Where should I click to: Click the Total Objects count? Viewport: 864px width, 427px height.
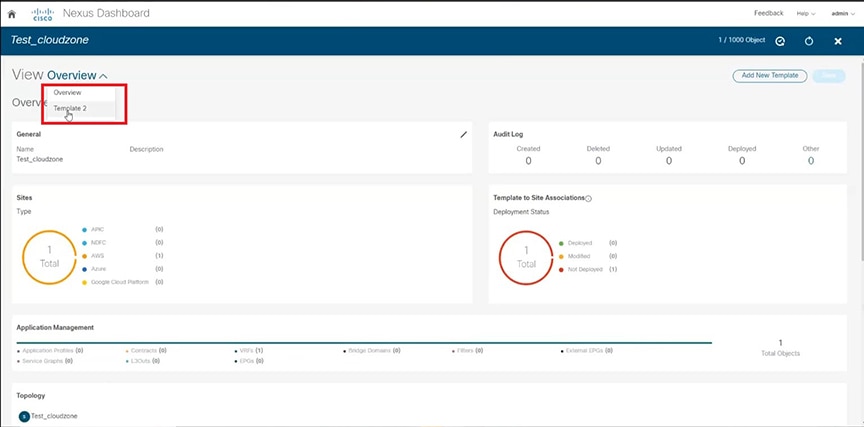coord(780,343)
